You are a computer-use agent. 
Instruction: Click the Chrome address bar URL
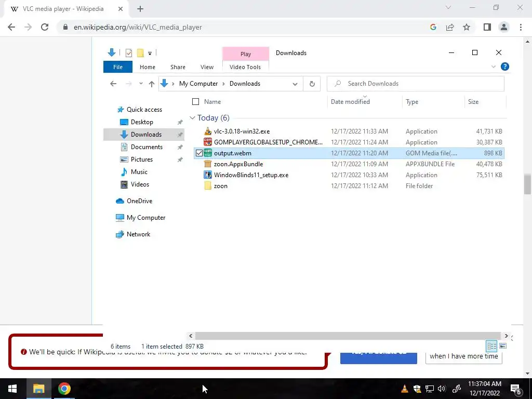point(138,27)
